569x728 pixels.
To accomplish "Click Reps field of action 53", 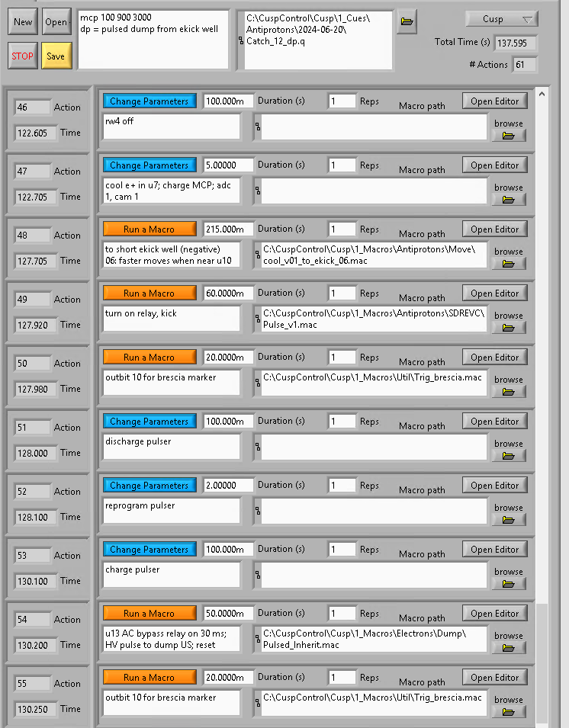I will (342, 550).
